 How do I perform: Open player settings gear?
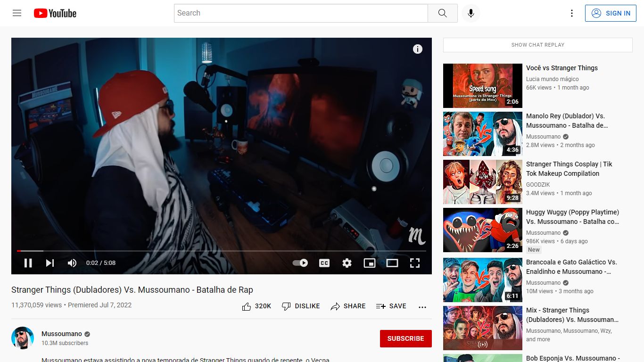tap(347, 263)
